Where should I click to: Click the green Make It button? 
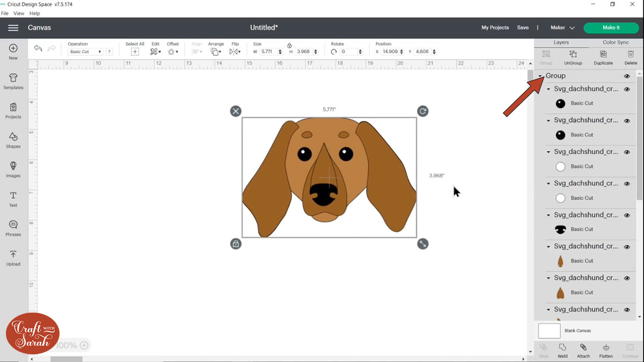click(611, 28)
